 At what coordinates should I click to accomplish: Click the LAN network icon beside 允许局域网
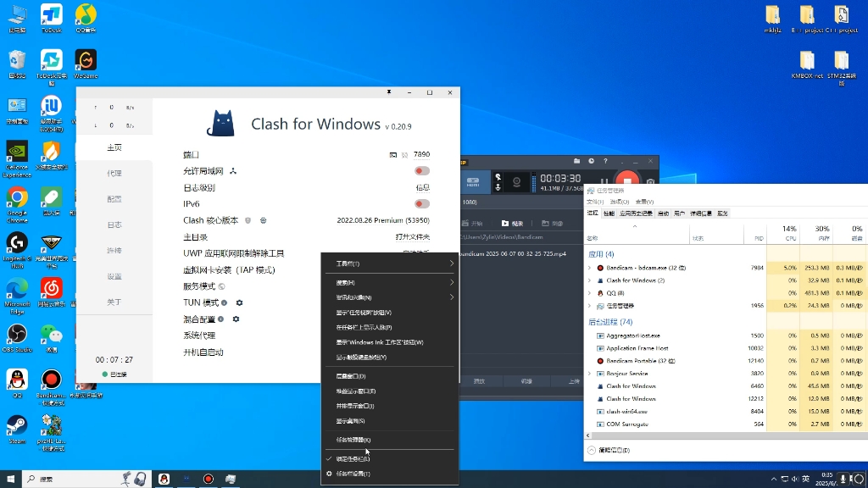point(233,171)
